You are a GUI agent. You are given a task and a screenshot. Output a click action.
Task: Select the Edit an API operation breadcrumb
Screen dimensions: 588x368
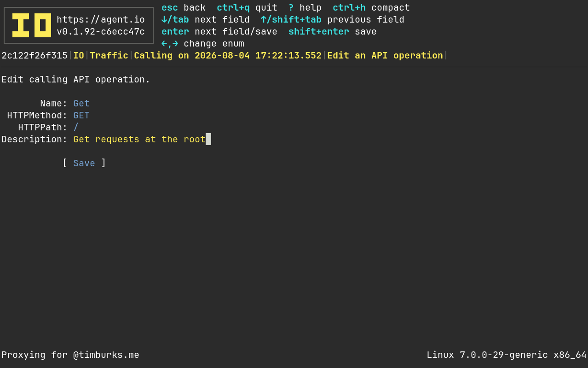(x=385, y=56)
